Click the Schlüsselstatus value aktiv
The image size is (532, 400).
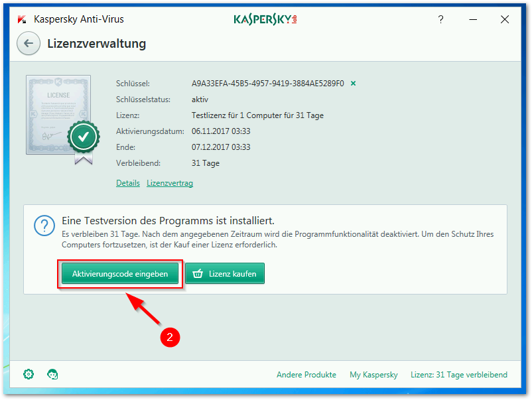(x=200, y=100)
